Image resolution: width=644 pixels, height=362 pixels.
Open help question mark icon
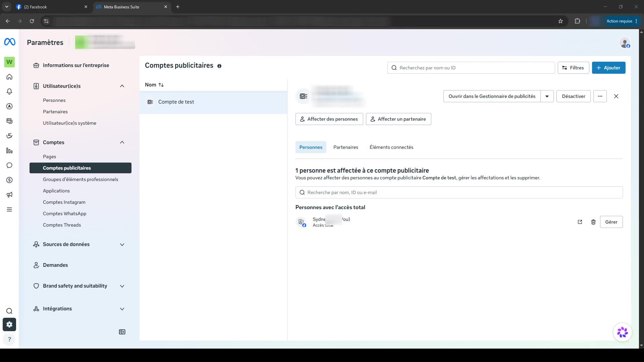coord(9,339)
